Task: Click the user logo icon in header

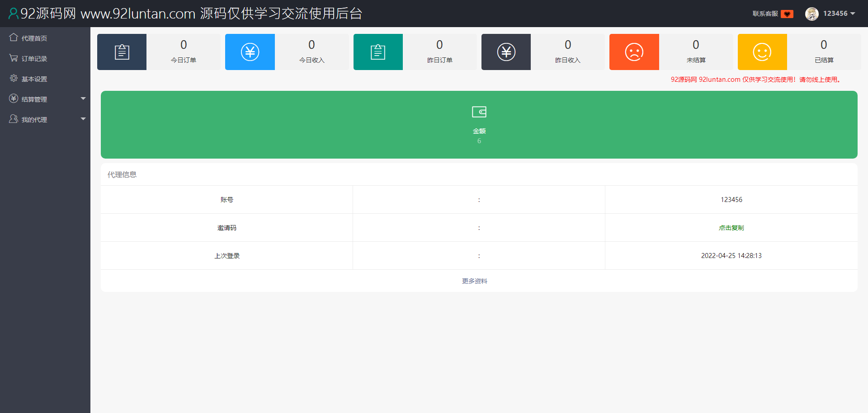Action: point(14,14)
